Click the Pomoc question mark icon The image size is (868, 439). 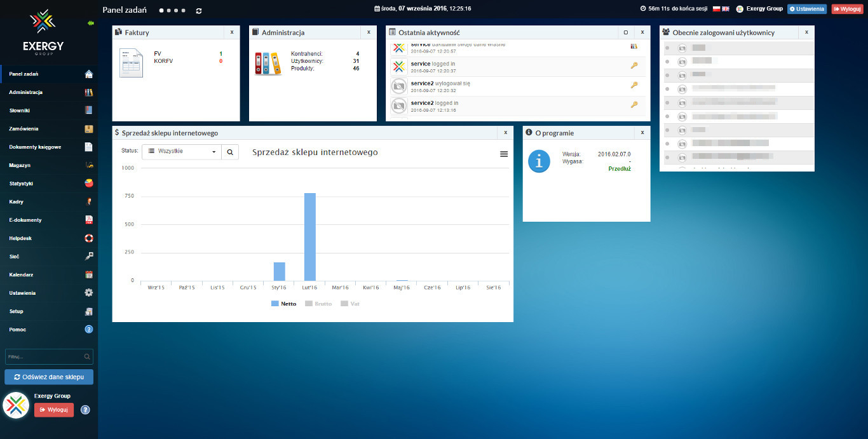coord(89,330)
